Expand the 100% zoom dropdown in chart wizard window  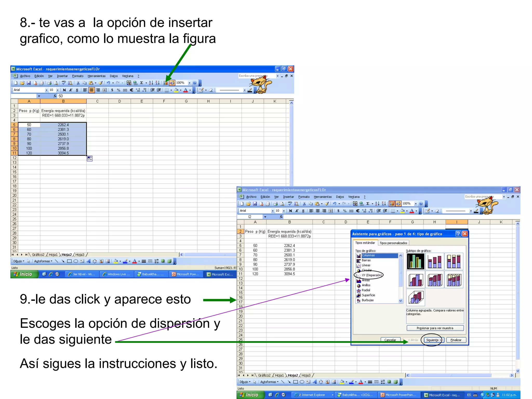(416, 204)
